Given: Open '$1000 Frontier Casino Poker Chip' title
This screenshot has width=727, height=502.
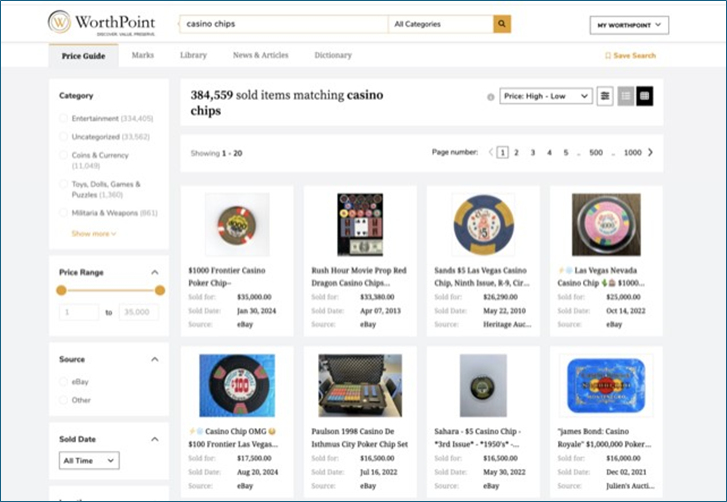Looking at the screenshot, I should pyautogui.click(x=227, y=277).
